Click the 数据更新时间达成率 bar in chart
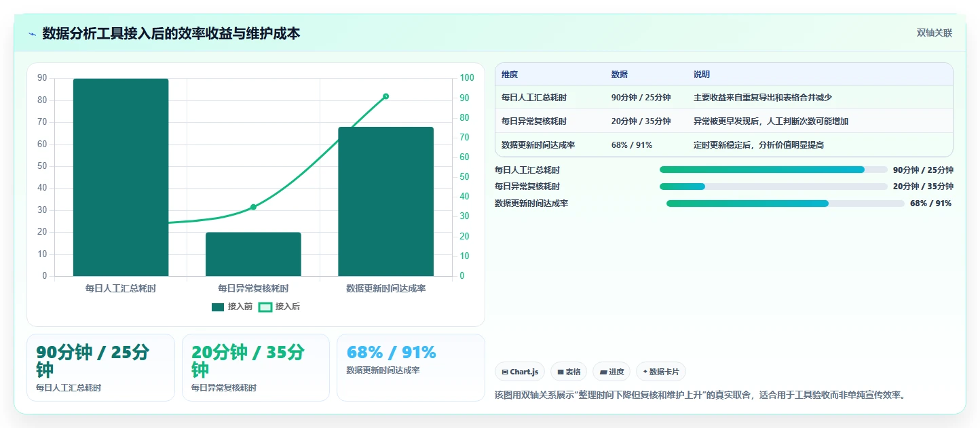 (385, 201)
